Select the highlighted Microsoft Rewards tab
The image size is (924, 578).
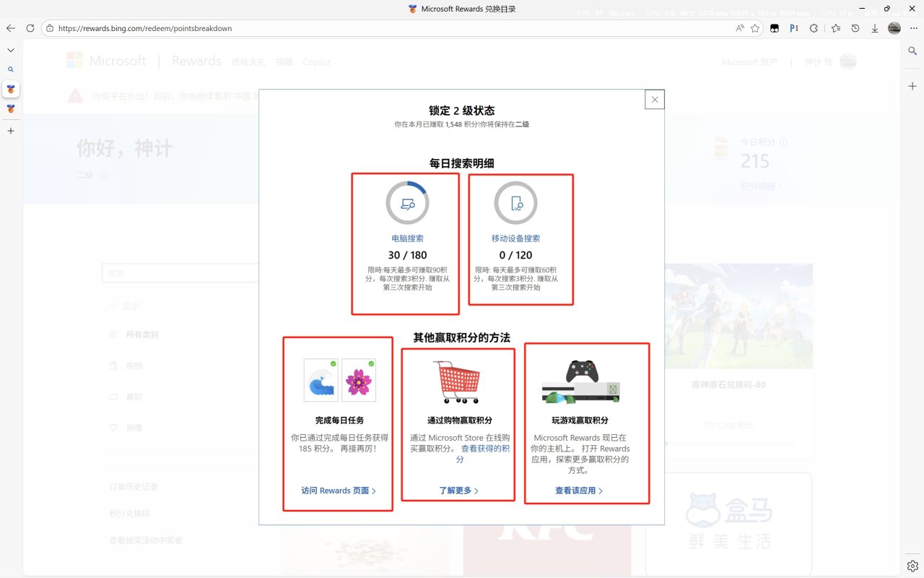(x=11, y=89)
